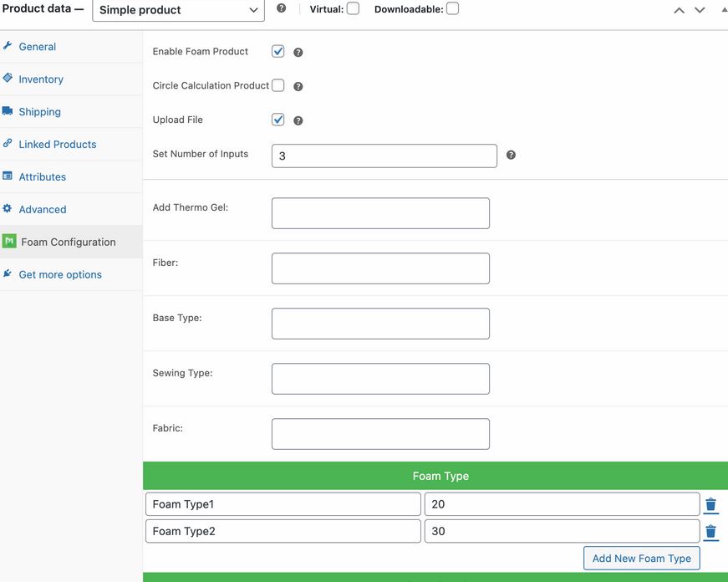Select the Shipping truck icon
The width and height of the screenshot is (728, 582).
point(8,111)
